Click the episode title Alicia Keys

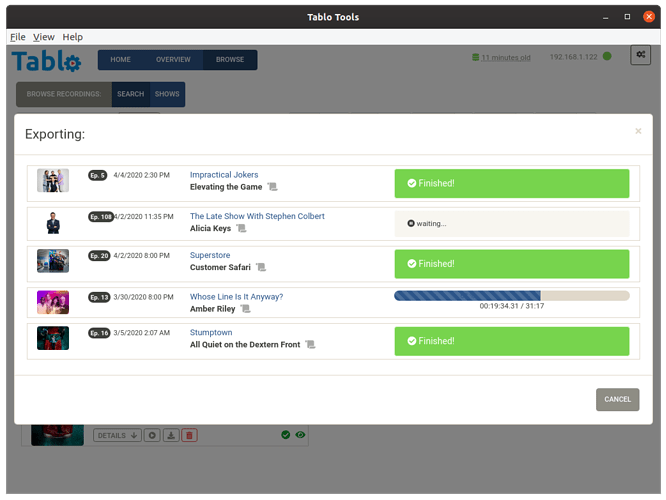(210, 229)
